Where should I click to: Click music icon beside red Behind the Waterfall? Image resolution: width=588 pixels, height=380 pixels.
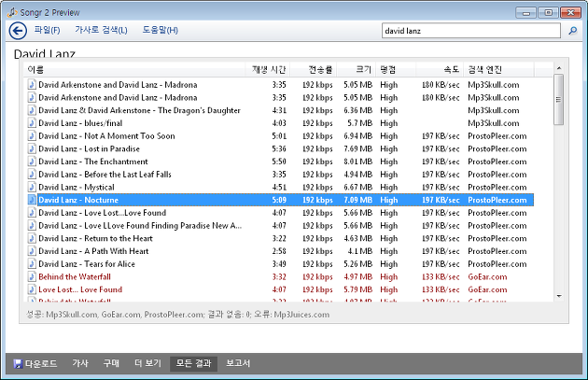(32, 277)
